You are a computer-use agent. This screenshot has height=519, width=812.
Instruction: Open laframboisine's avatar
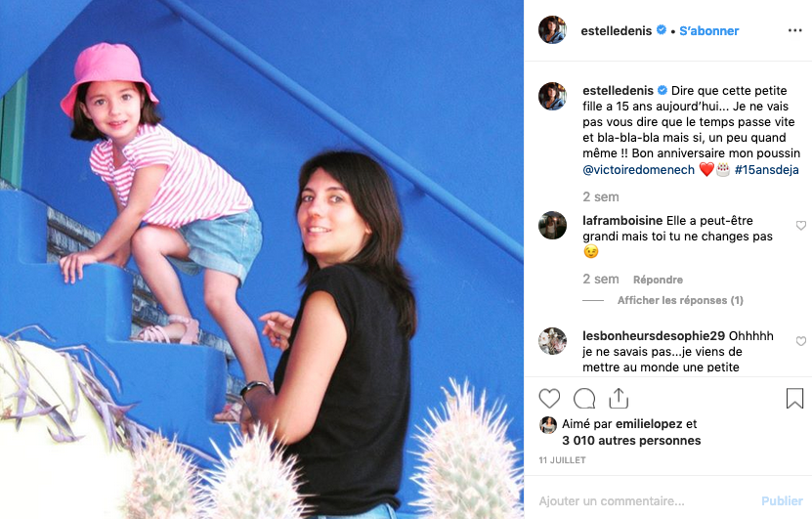552,226
